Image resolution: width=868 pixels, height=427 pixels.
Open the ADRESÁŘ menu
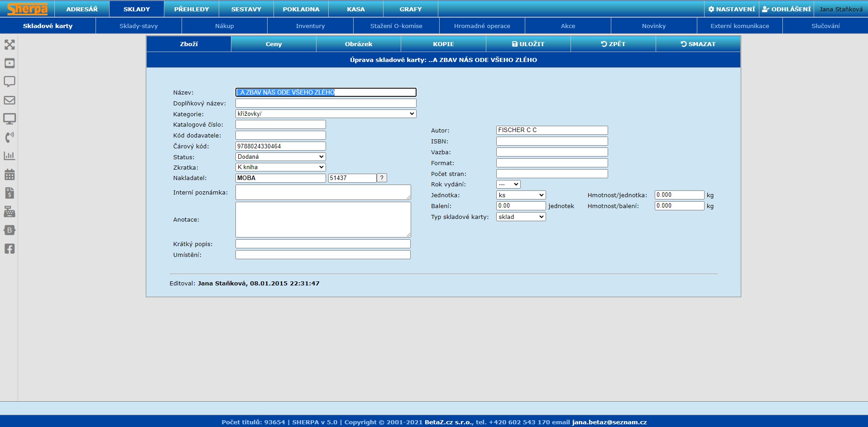point(82,9)
